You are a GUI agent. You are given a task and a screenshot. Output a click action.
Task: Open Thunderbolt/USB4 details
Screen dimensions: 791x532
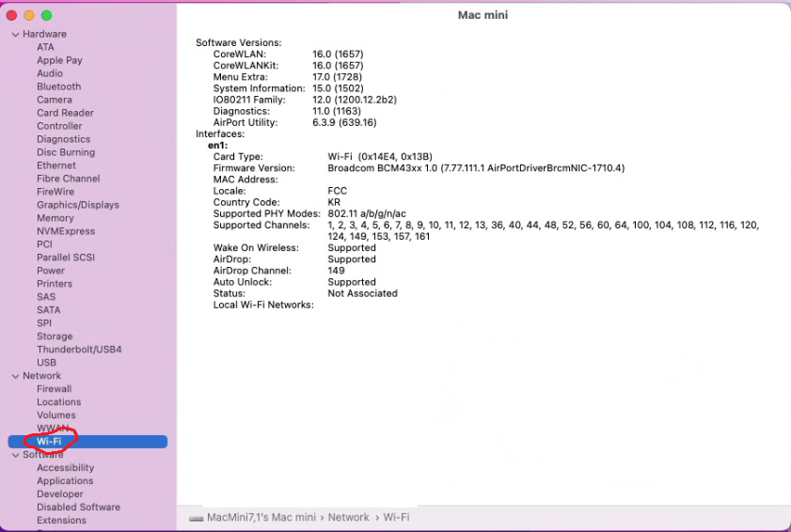click(x=79, y=349)
